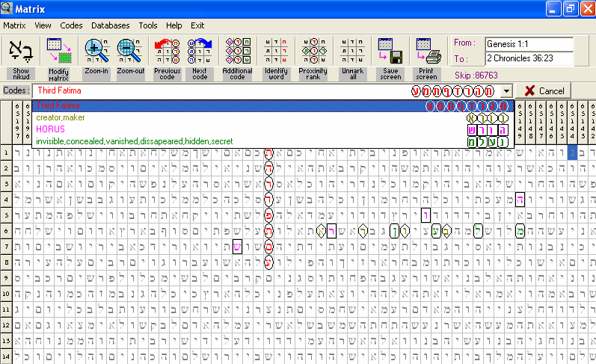
Task: Click the Zoom-in magnifier icon
Action: [95, 51]
